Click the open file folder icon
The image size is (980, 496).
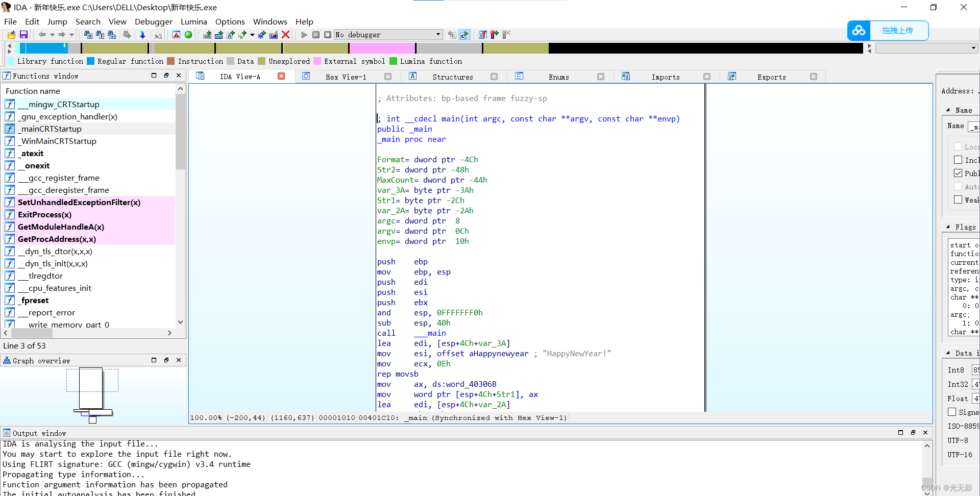(x=11, y=35)
